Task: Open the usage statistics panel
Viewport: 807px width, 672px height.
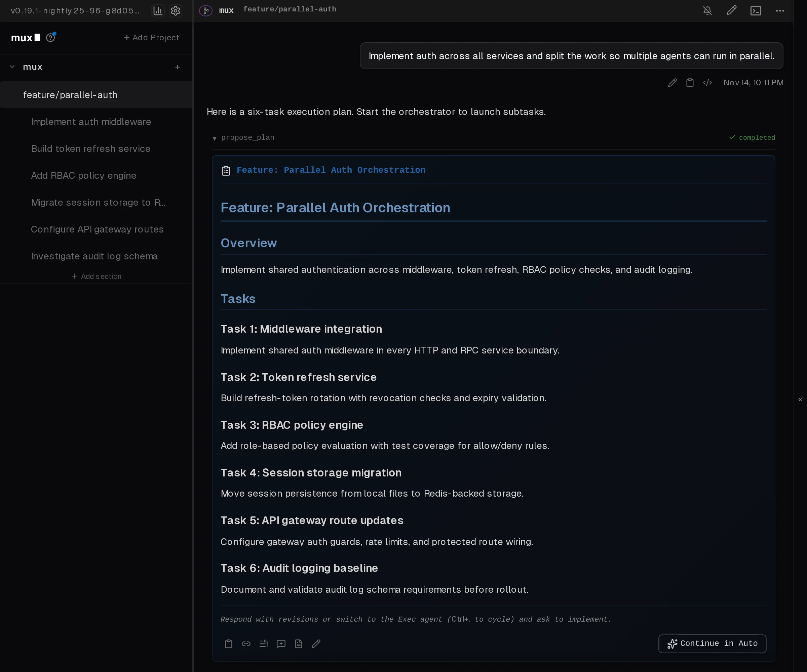Action: pyautogui.click(x=158, y=10)
